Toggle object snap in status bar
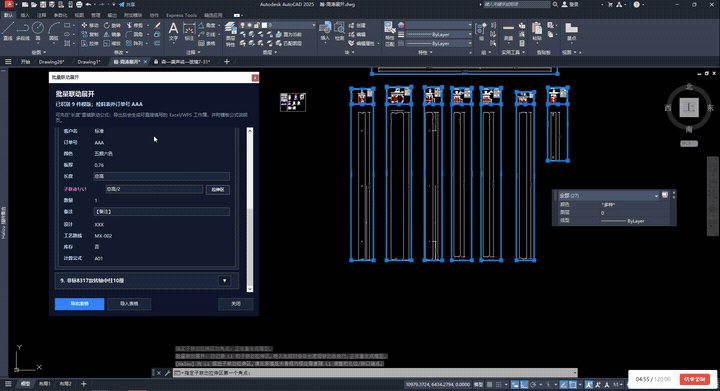 [573, 385]
